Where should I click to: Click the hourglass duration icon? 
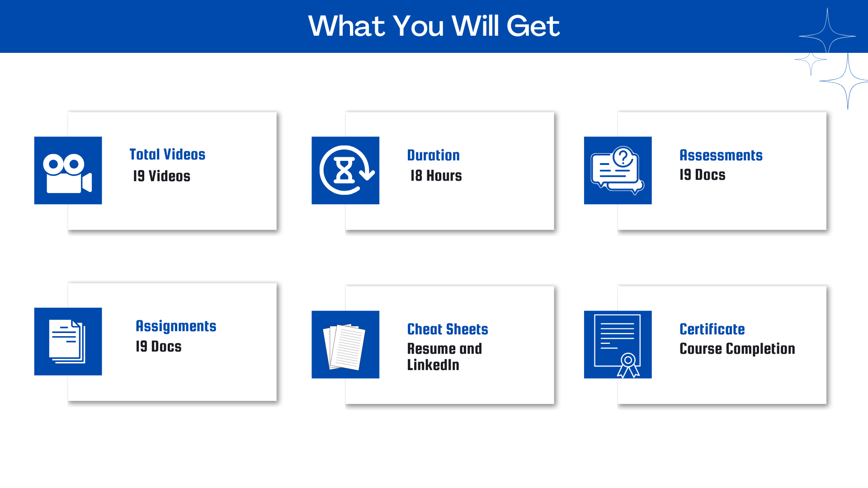pyautogui.click(x=345, y=170)
